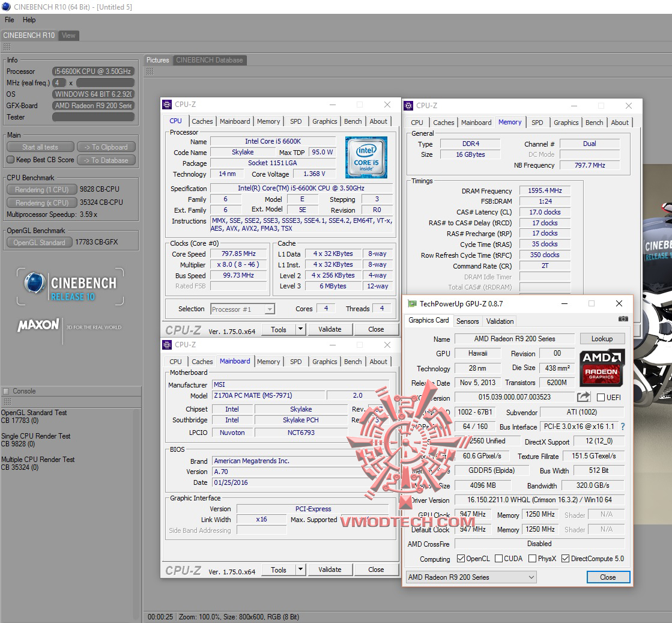Image resolution: width=672 pixels, height=623 pixels.
Task: Toggle the UEFI checkbox in GPU-Z
Action: (601, 398)
